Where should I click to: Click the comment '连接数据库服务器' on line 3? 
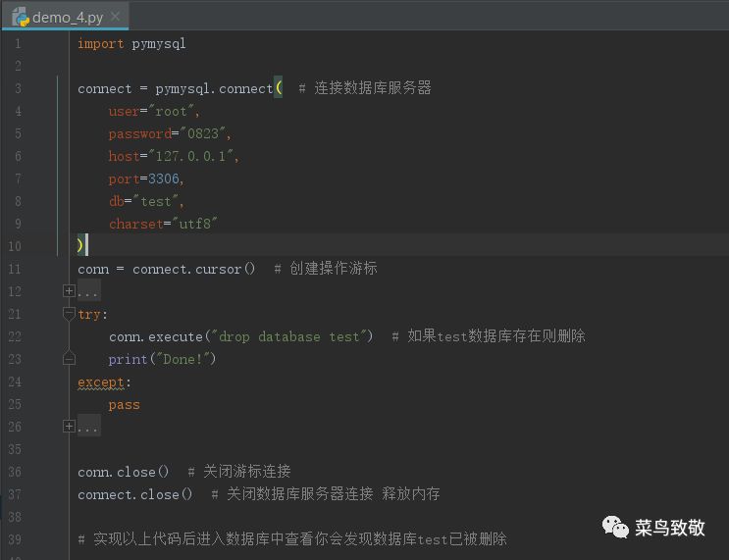coord(373,88)
